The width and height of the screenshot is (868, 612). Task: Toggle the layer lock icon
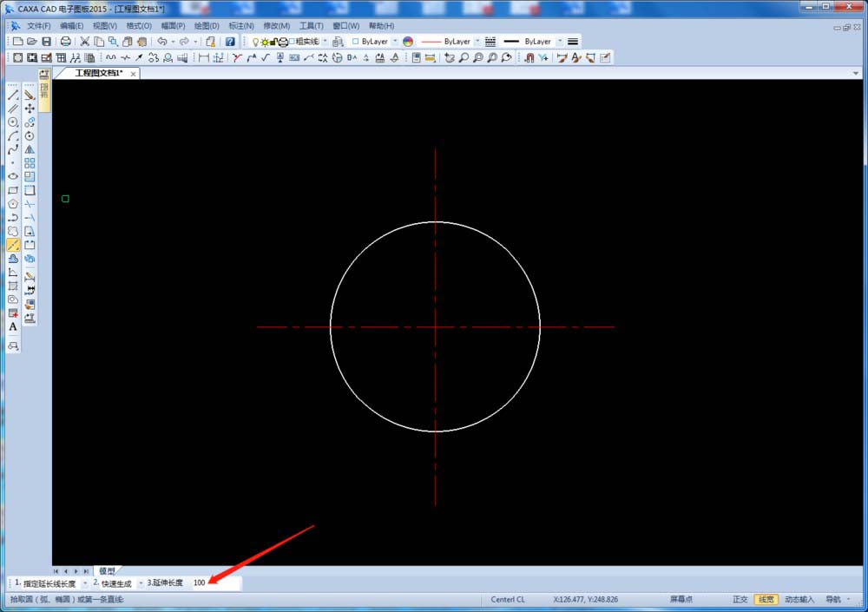point(273,42)
